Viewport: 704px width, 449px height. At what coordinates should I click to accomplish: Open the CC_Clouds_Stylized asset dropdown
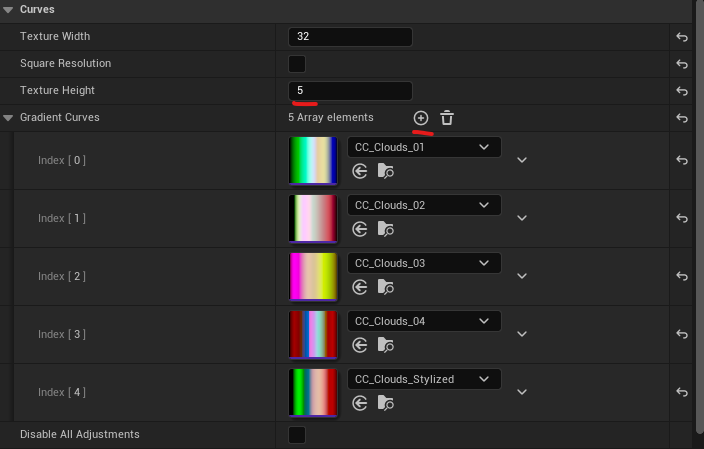(x=424, y=379)
